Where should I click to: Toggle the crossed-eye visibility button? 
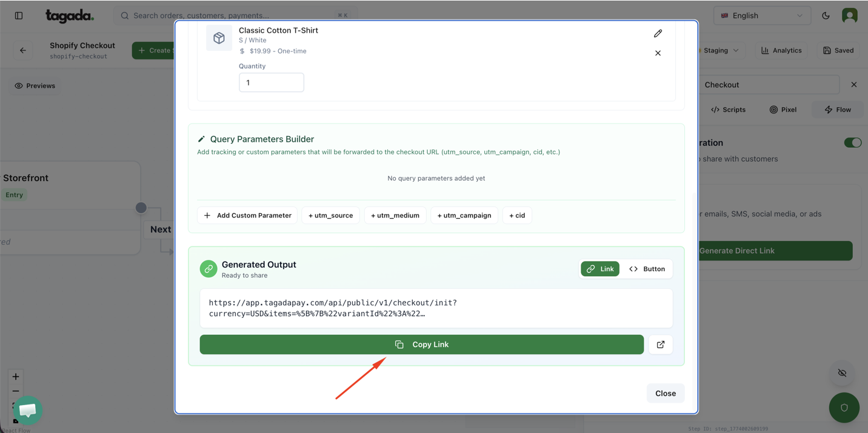[x=842, y=373]
